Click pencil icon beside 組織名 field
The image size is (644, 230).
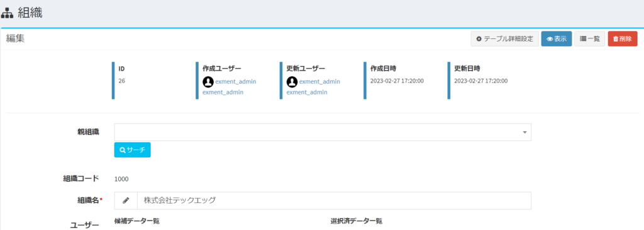(x=126, y=200)
